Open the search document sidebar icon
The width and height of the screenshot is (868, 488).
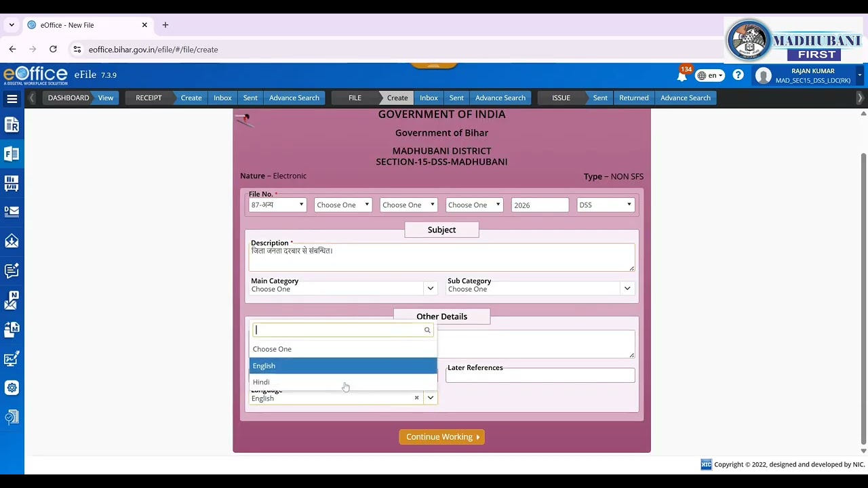(x=12, y=417)
